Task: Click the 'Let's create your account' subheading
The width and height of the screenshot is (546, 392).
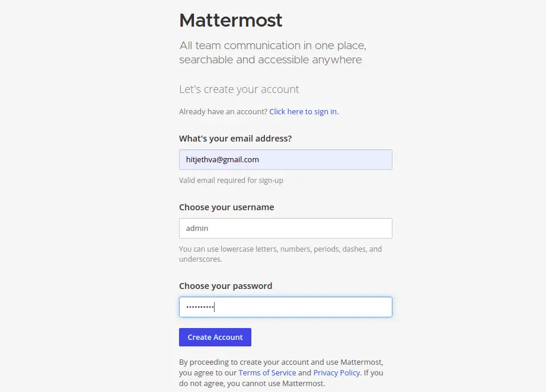Action: click(239, 89)
